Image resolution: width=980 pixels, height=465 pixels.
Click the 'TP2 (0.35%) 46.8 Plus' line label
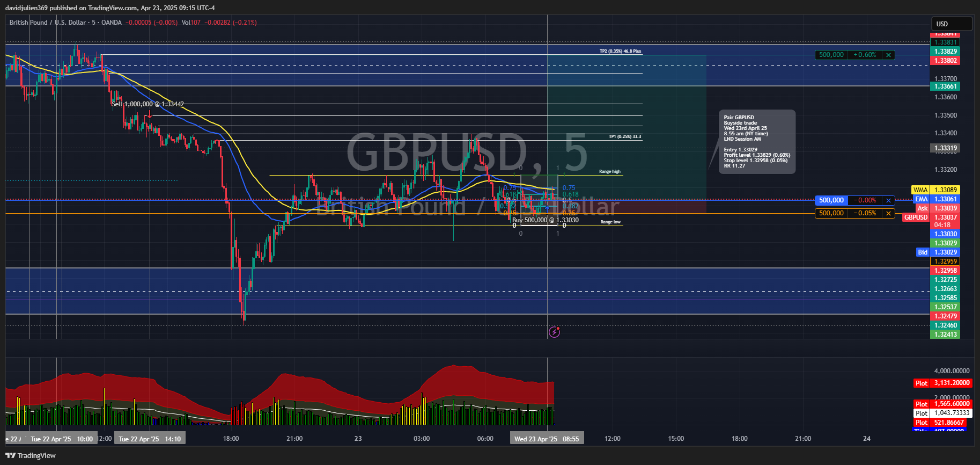(x=620, y=52)
